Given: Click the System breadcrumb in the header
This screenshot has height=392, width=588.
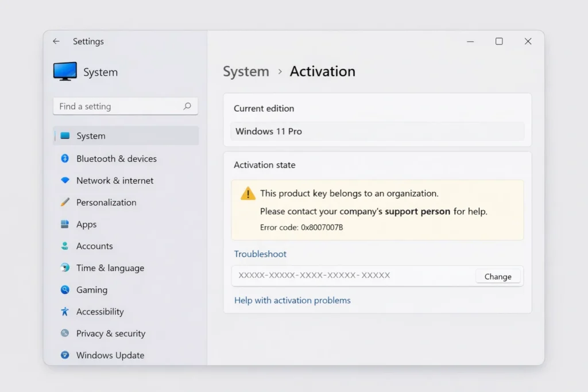Looking at the screenshot, I should [x=246, y=71].
